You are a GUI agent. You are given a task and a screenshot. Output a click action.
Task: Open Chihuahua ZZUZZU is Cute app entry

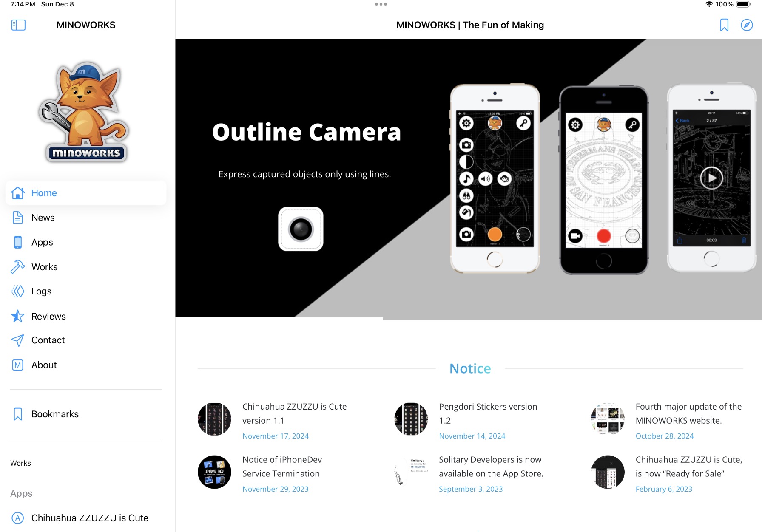pyautogui.click(x=86, y=518)
